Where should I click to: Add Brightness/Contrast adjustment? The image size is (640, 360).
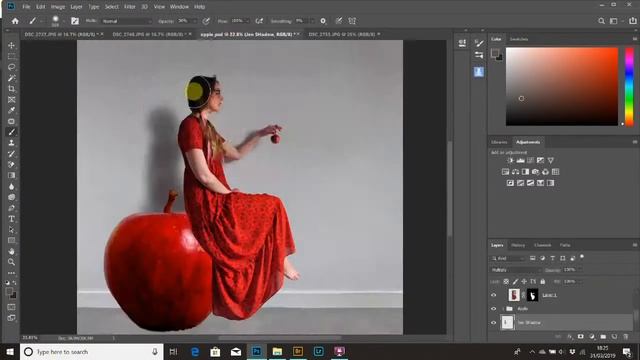tap(510, 160)
